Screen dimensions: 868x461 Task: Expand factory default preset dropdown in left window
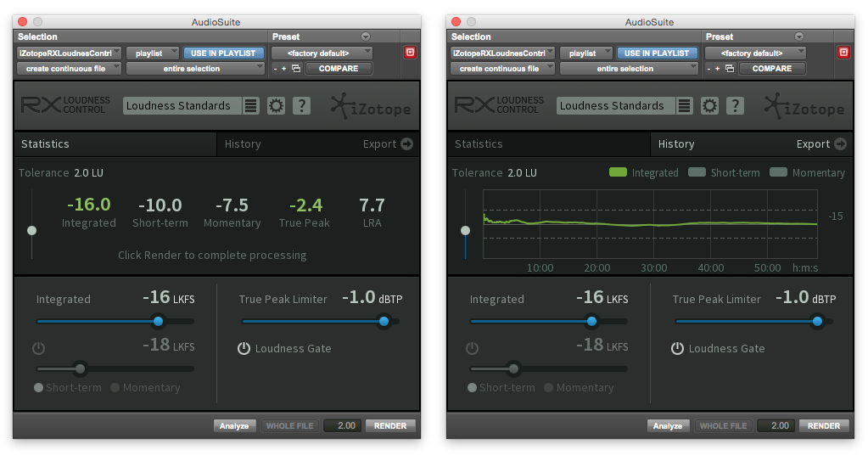coord(322,53)
